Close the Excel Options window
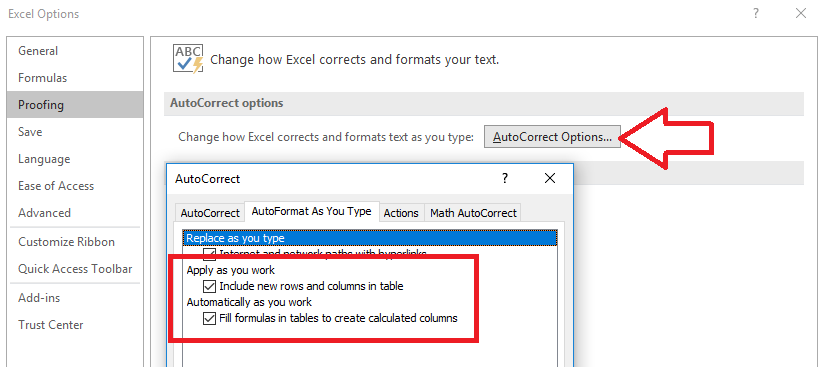823x367 pixels. [x=801, y=14]
